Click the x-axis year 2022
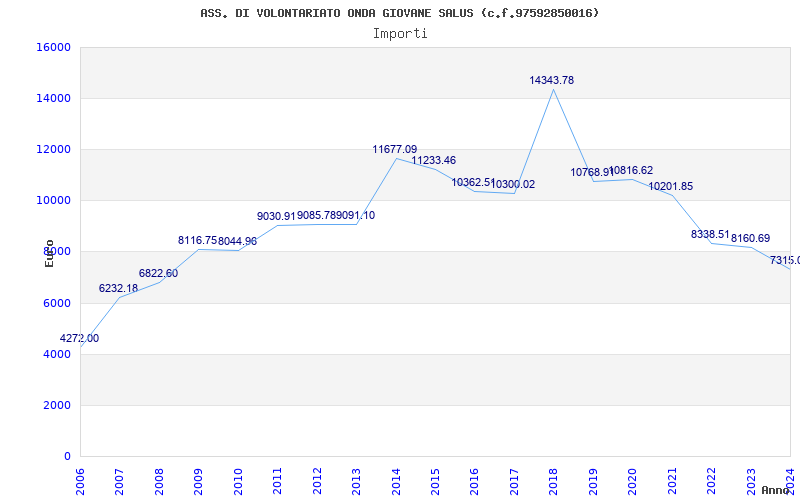800x500 pixels. pos(711,481)
